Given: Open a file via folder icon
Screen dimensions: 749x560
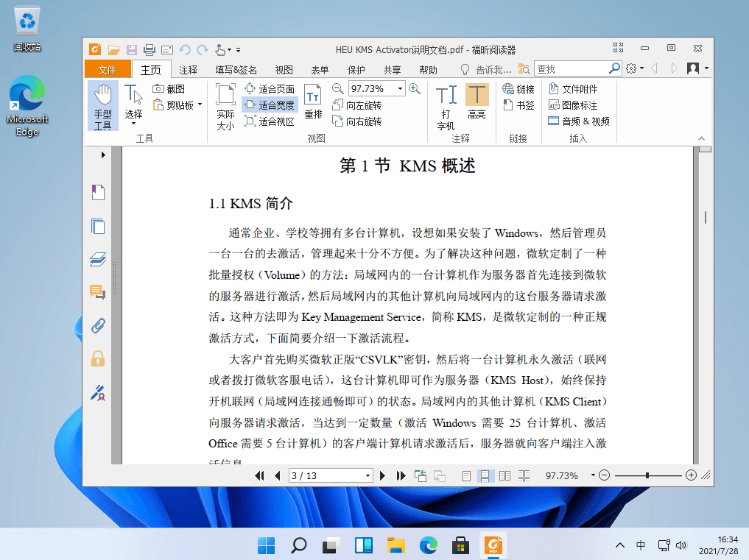Looking at the screenshot, I should (x=113, y=49).
